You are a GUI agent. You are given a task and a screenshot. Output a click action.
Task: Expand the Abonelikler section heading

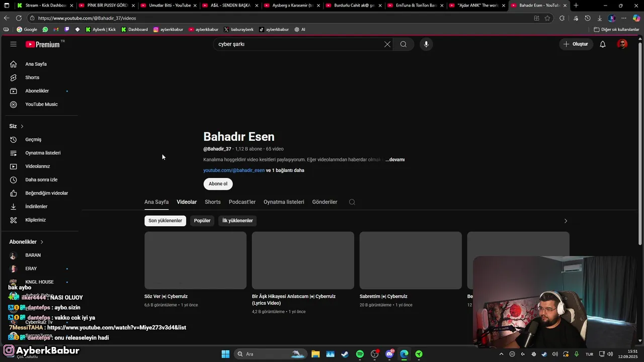[x=27, y=242]
